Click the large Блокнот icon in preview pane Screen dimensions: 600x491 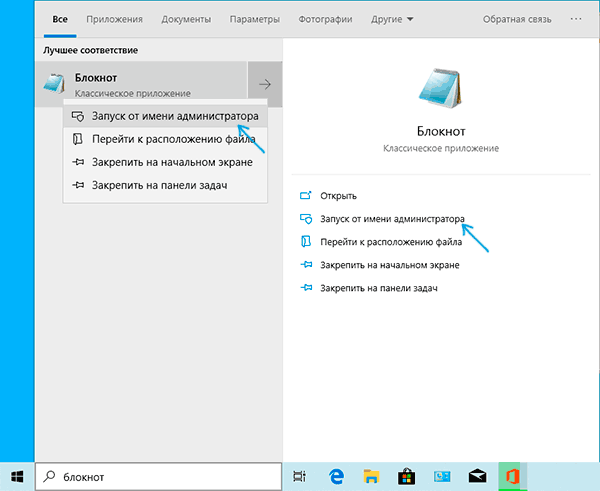tap(440, 88)
